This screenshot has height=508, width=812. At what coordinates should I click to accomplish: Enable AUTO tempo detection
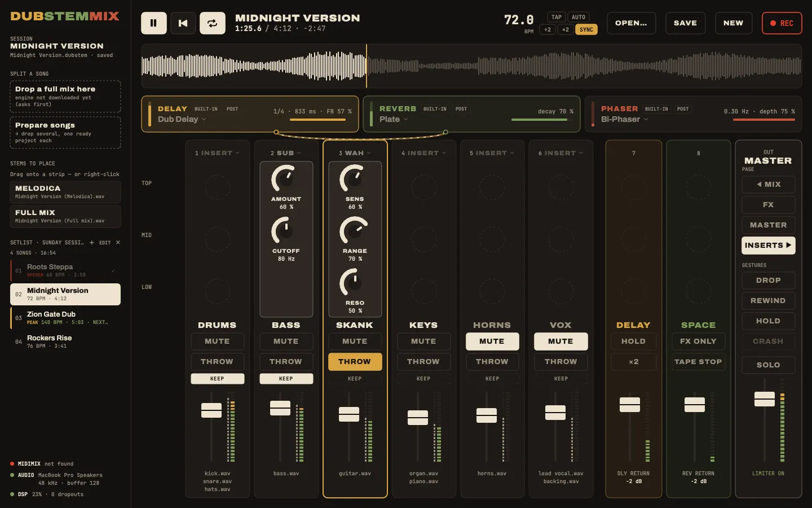pos(579,17)
